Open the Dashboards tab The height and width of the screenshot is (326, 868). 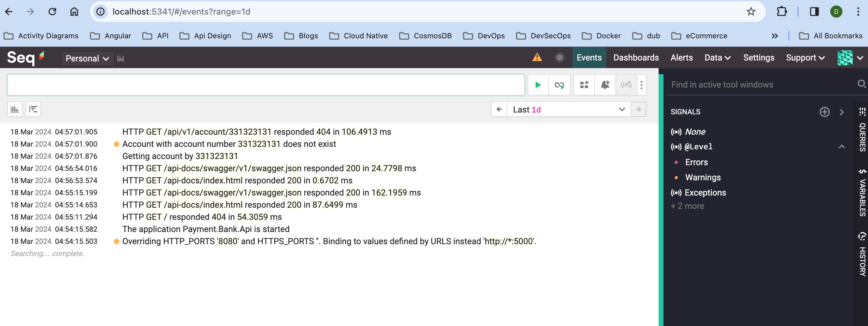coord(635,57)
